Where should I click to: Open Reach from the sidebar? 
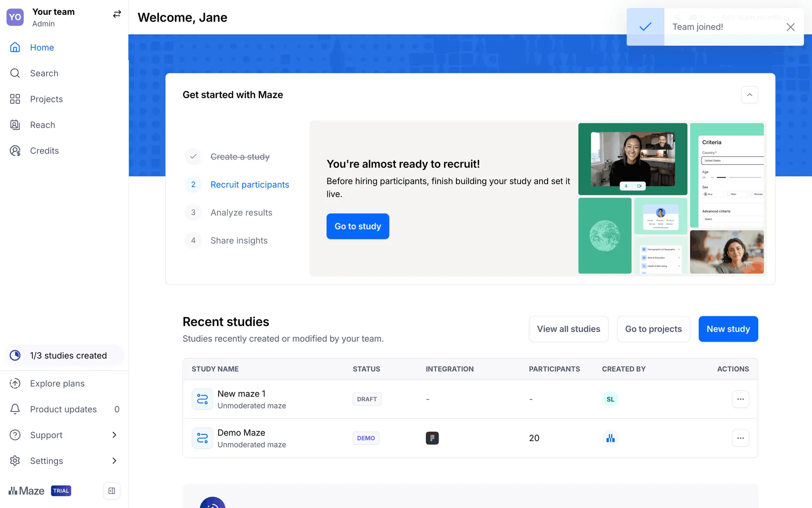pos(42,125)
